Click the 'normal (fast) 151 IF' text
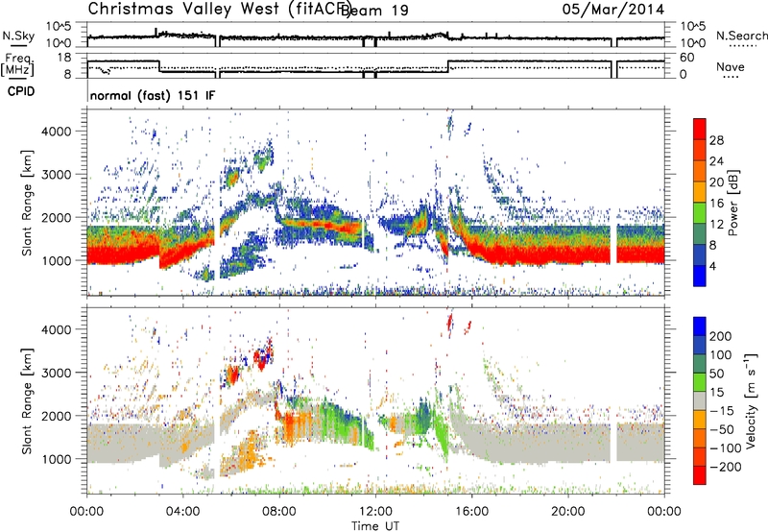 [x=153, y=95]
